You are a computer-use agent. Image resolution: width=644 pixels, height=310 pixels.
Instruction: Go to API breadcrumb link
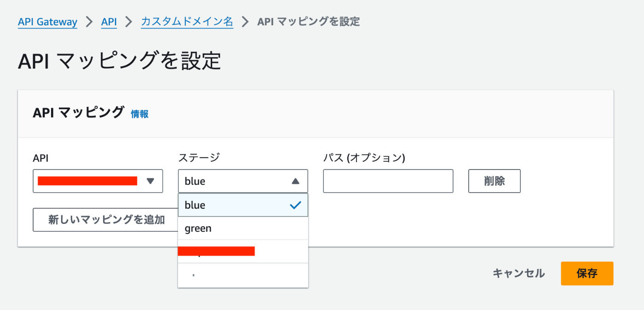pyautogui.click(x=109, y=22)
